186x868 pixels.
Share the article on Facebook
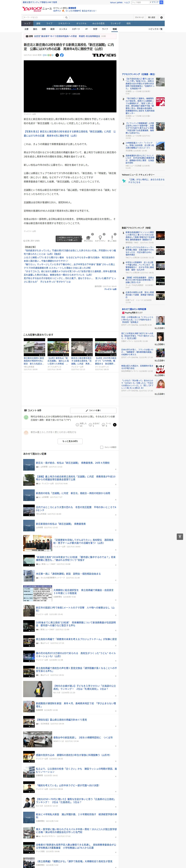pyautogui.click(x=62, y=55)
